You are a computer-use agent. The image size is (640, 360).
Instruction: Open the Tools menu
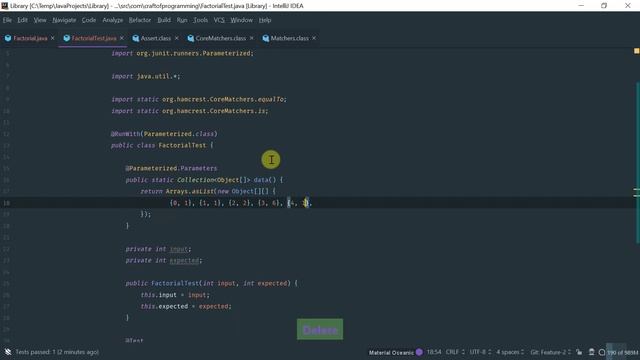[200, 20]
